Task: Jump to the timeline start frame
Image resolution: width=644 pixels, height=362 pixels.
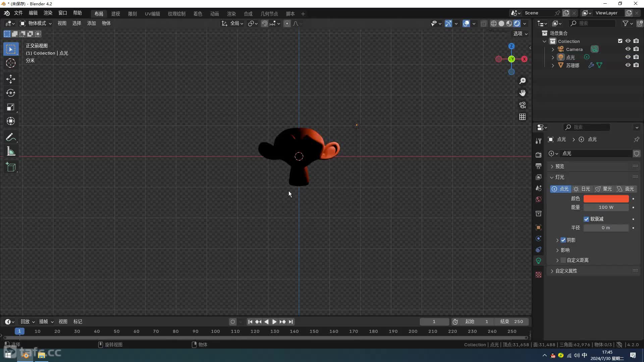Action: point(250,322)
